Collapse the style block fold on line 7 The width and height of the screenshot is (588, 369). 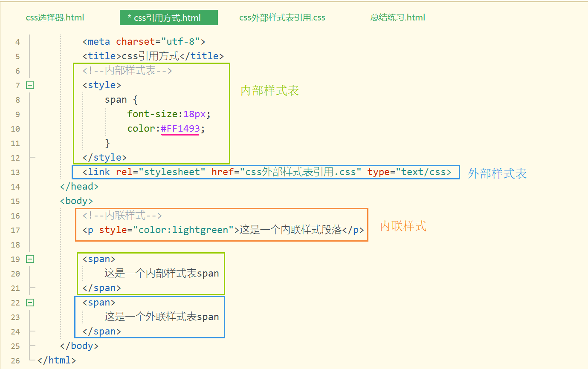point(30,85)
